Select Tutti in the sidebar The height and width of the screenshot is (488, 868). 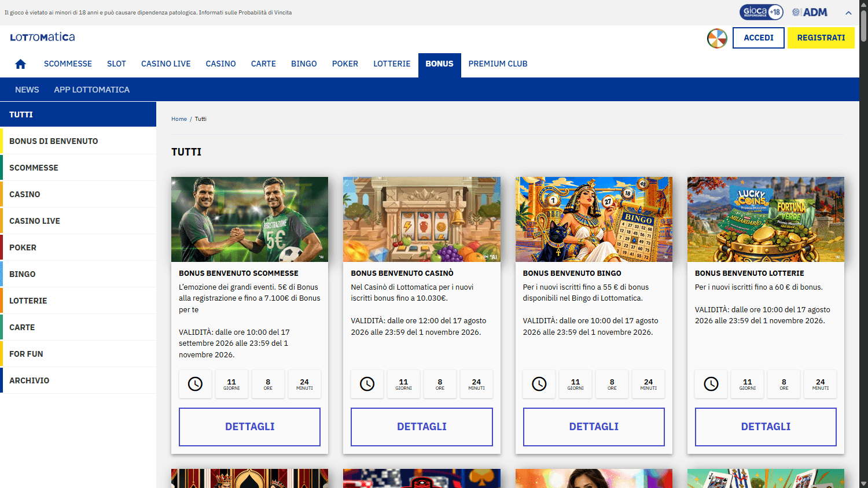78,114
